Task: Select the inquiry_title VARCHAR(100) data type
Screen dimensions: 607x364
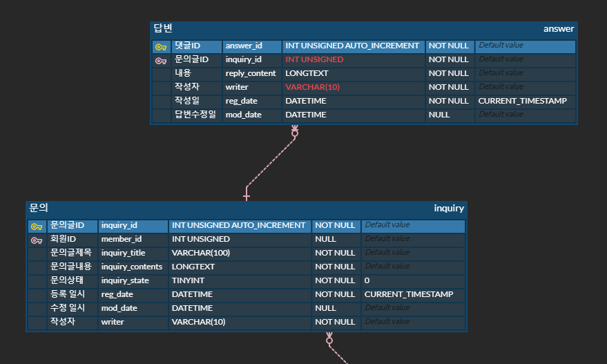Action: click(x=200, y=253)
